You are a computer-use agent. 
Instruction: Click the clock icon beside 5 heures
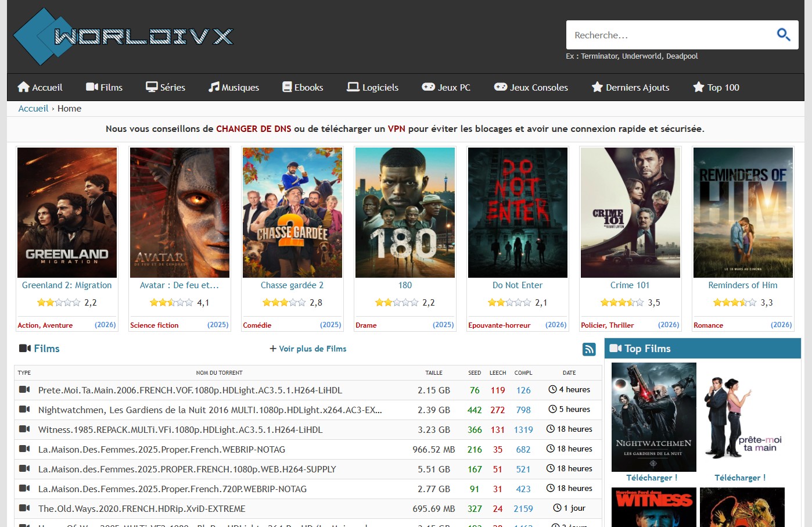[553, 409]
